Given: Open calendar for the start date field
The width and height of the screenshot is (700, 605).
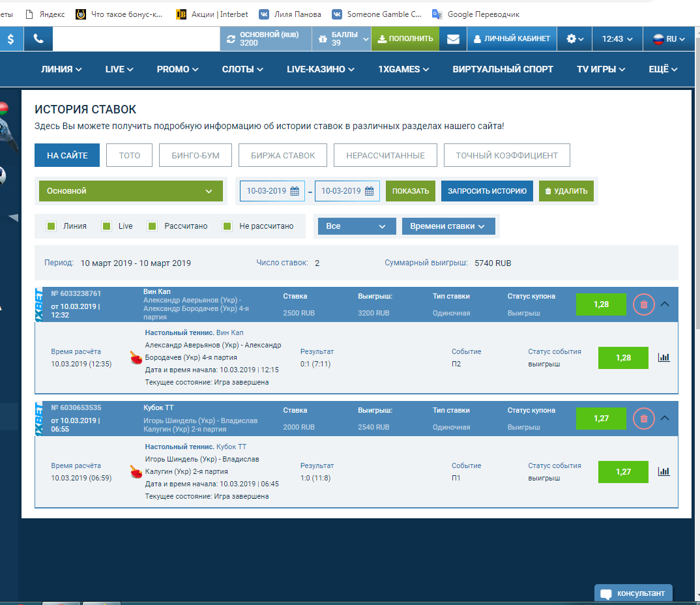Looking at the screenshot, I should [x=295, y=191].
